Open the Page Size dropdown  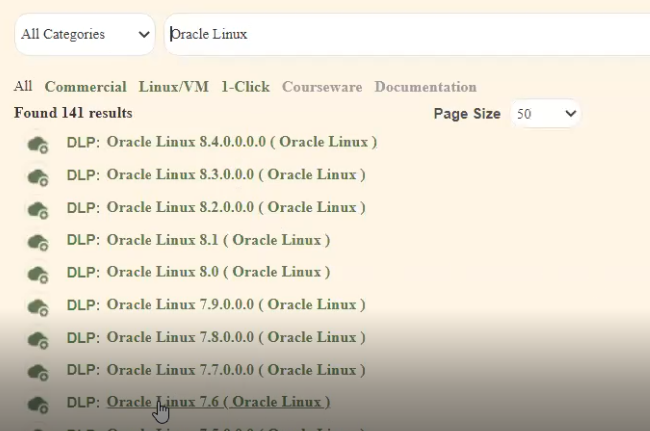coord(545,114)
